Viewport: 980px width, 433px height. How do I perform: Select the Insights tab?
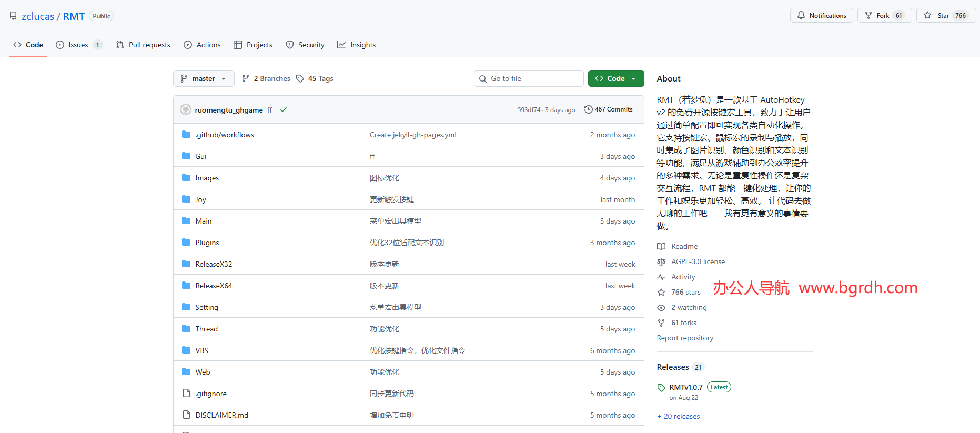tap(357, 45)
